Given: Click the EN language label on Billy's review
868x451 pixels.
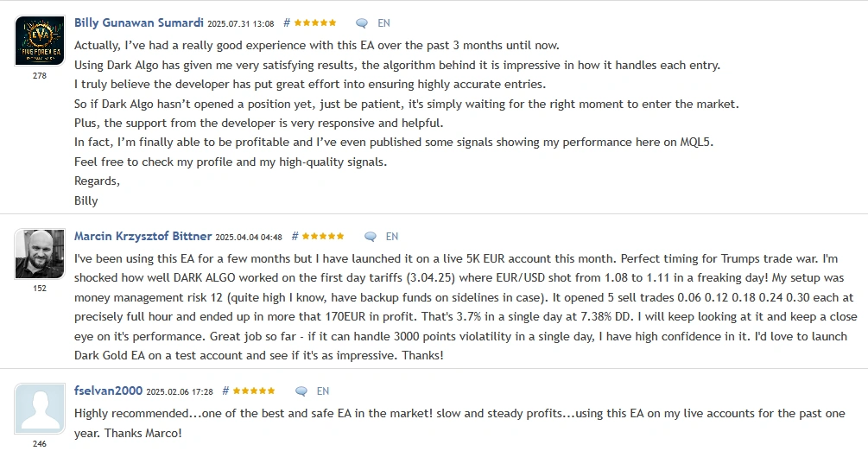Looking at the screenshot, I should pyautogui.click(x=384, y=23).
